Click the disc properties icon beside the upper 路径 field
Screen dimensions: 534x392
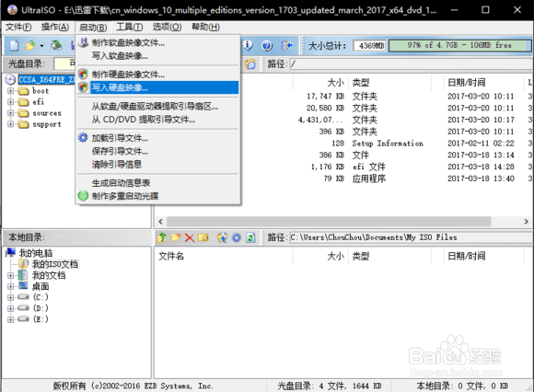point(250,64)
